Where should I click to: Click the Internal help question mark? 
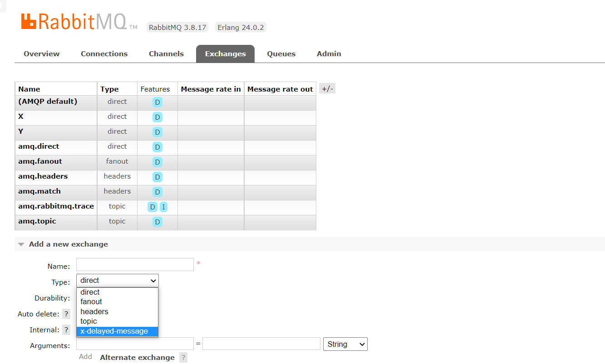click(x=66, y=330)
